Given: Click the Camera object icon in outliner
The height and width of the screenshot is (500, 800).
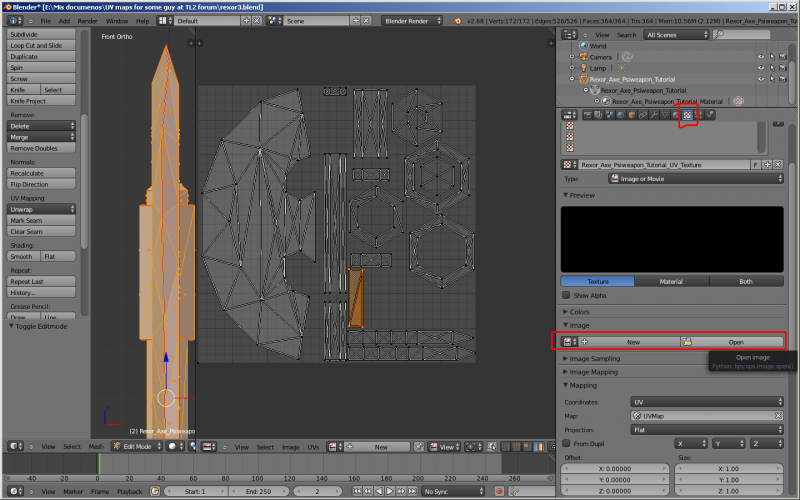Looking at the screenshot, I should tap(583, 57).
